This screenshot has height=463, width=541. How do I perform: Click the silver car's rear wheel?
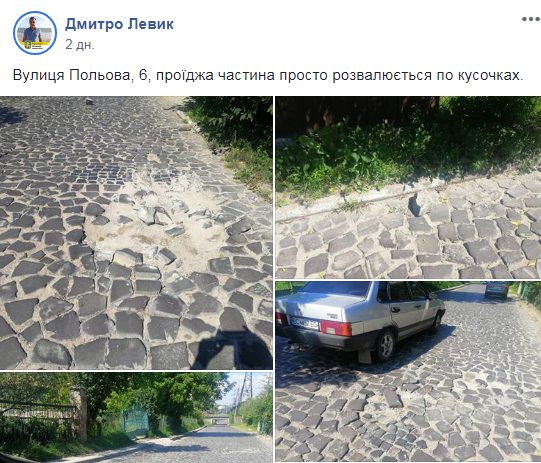pos(385,345)
